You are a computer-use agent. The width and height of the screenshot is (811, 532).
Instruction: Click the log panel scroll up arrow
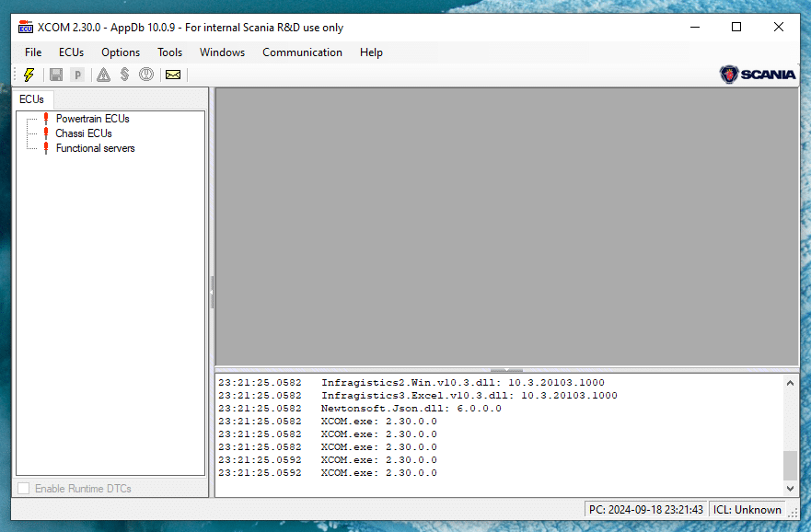791,382
